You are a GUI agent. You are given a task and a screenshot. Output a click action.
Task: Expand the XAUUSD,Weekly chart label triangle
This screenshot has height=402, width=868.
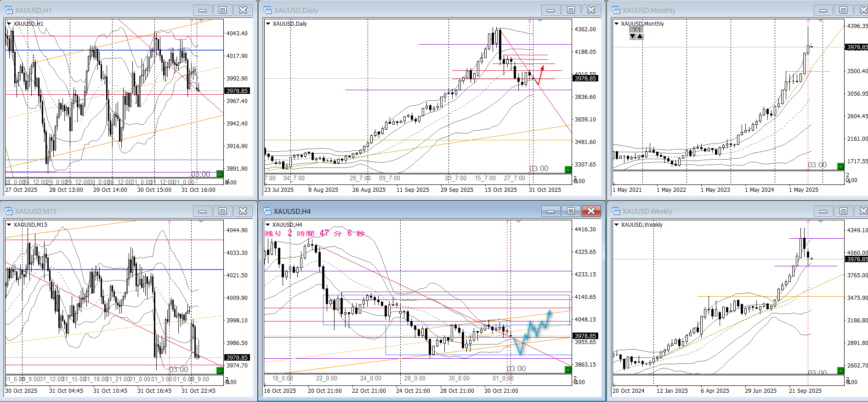click(616, 224)
